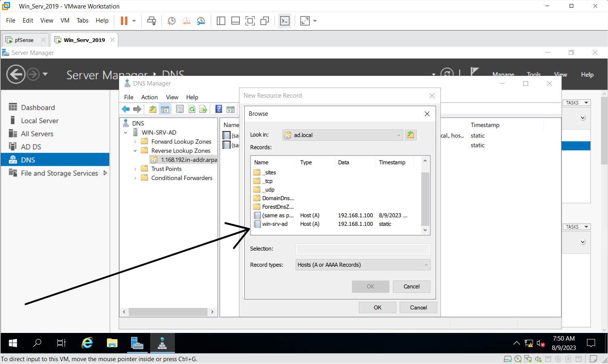Expand the Trust Points node
The width and height of the screenshot is (608, 364).
click(x=135, y=169)
